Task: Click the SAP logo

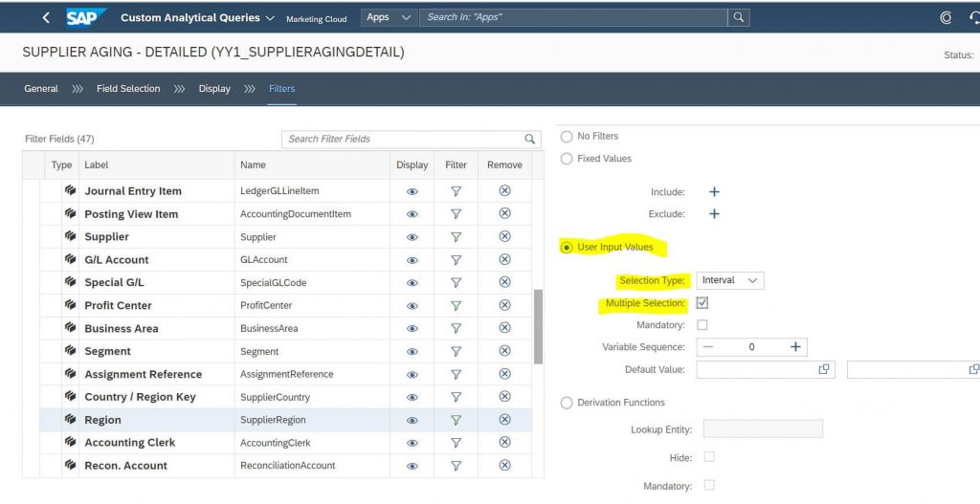Action: 85,17
